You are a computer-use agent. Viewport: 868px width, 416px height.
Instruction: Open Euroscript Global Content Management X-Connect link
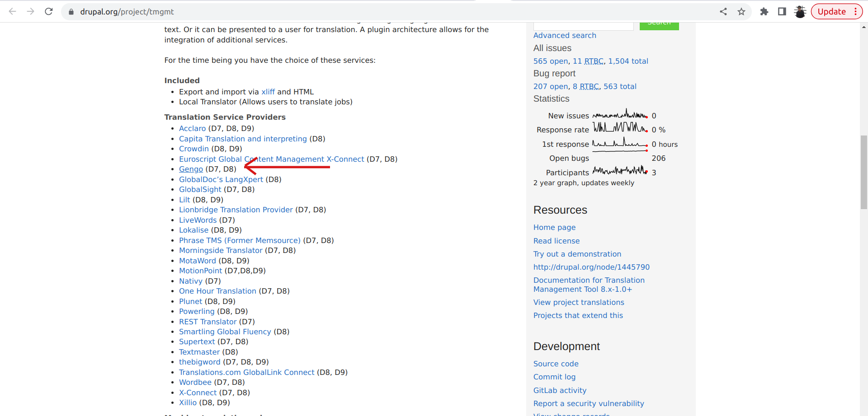click(x=271, y=159)
